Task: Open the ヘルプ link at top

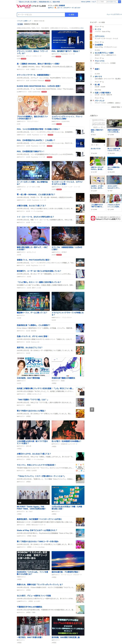Action: (x=93, y=2)
